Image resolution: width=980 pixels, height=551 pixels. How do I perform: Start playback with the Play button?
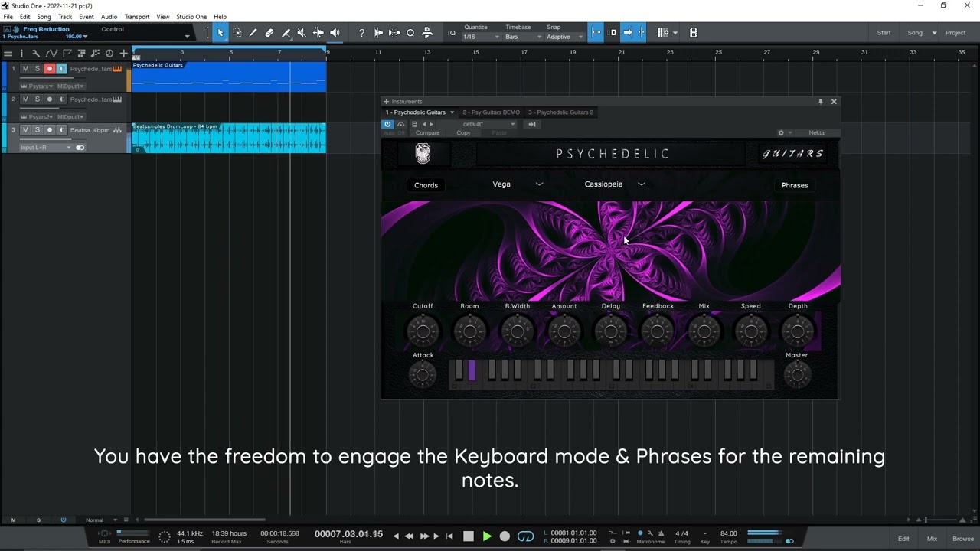tap(486, 536)
